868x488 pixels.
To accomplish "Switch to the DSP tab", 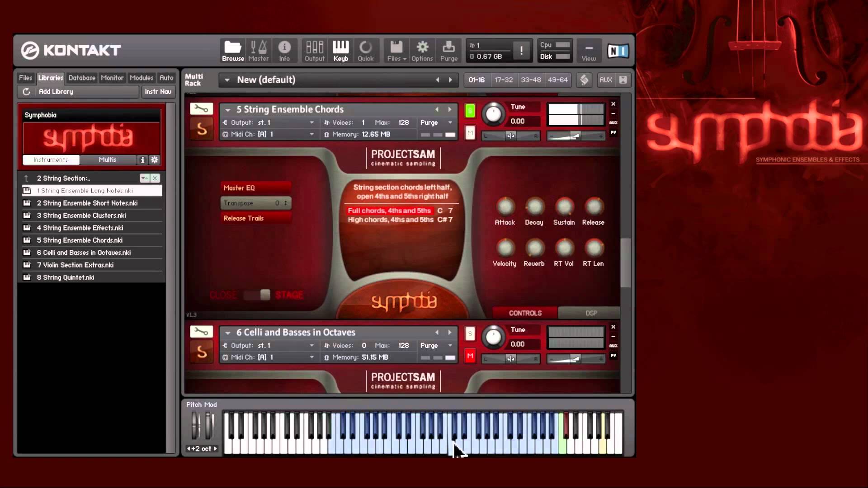I will (x=591, y=313).
